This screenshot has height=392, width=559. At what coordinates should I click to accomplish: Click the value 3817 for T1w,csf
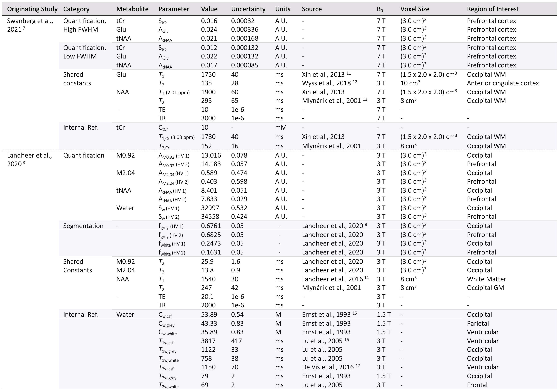click(208, 341)
